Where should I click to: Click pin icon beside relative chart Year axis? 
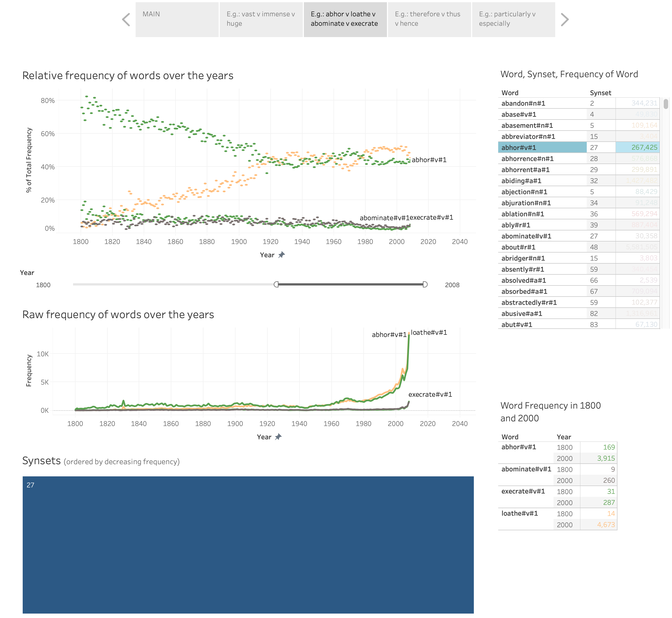pyautogui.click(x=282, y=255)
